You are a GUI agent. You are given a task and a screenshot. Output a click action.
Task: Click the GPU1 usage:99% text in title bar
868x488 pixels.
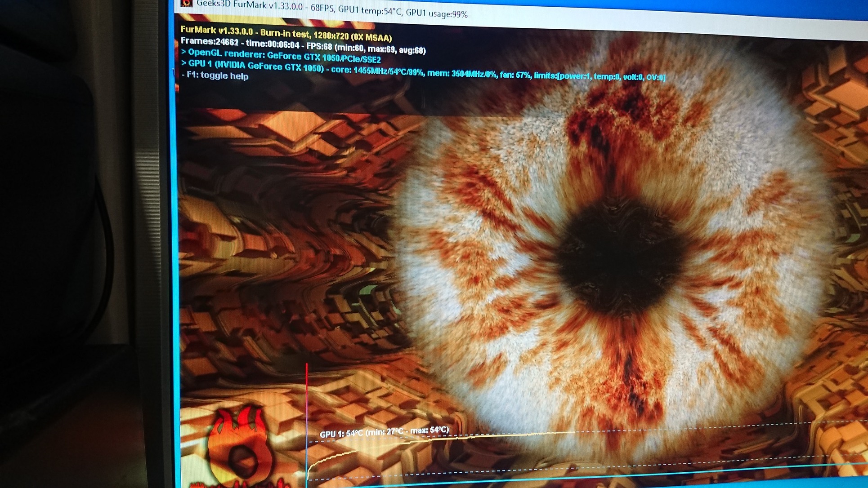[x=436, y=13]
